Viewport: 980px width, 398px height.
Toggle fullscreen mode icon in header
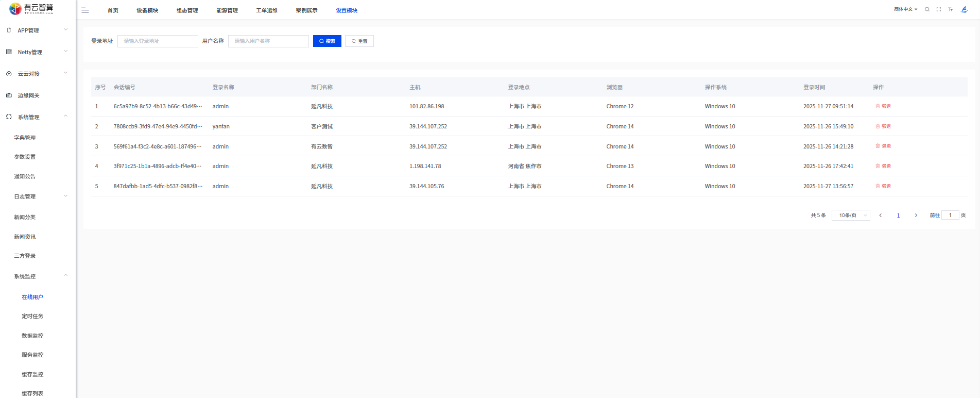939,9
